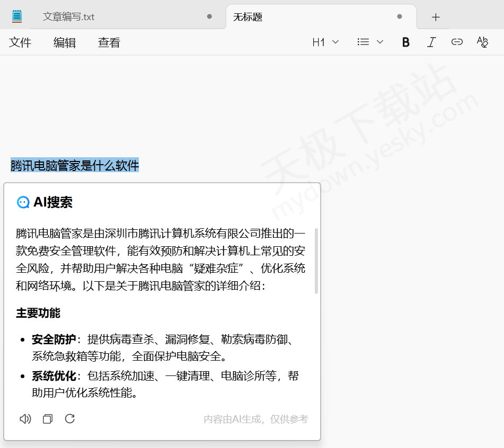Clear text formatting
Viewport: 504px width, 448px height.
[x=482, y=42]
